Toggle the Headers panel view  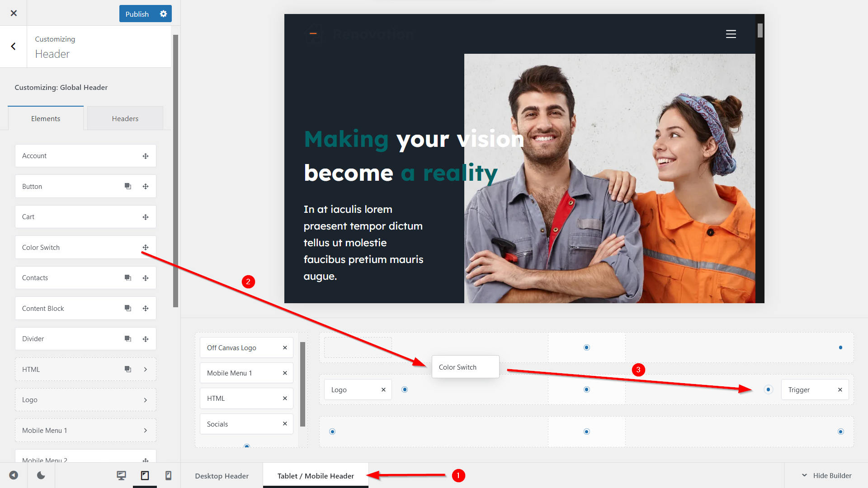point(125,117)
